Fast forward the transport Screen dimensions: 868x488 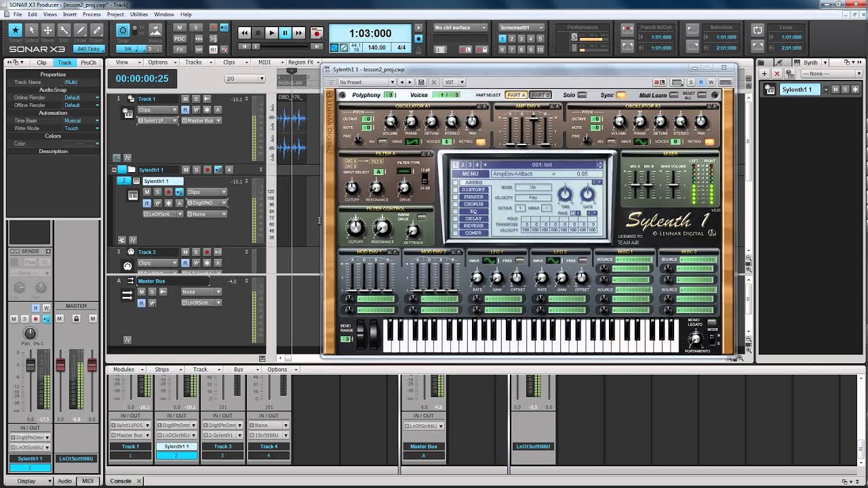point(298,33)
